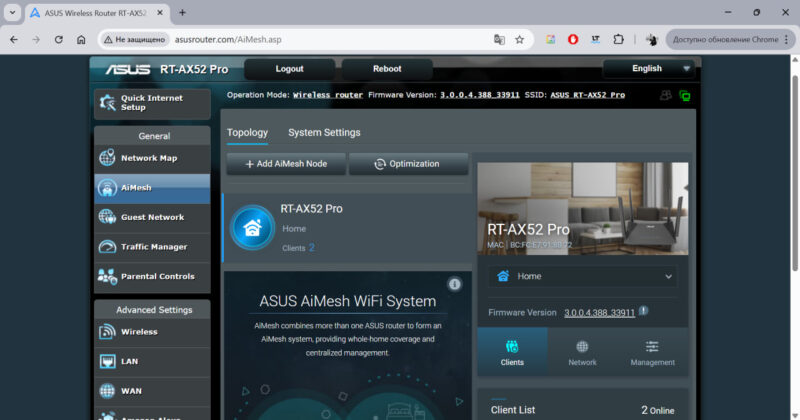Click the Client List heading
This screenshot has height=420, width=800.
coord(513,410)
